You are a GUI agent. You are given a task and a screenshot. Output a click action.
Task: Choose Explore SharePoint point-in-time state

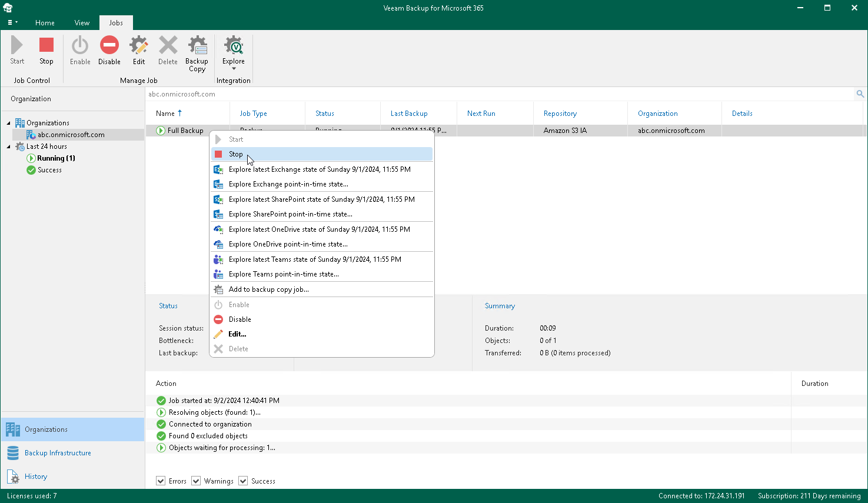[x=322, y=214]
